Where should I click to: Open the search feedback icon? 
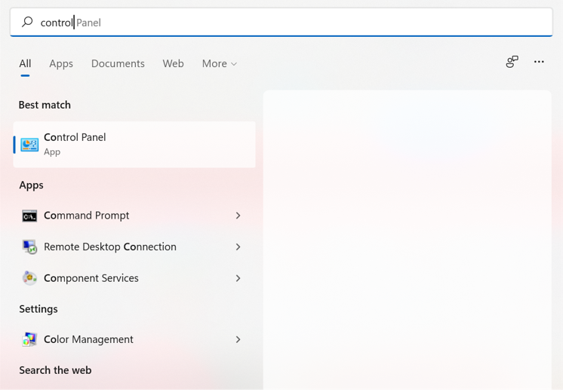[x=512, y=62]
